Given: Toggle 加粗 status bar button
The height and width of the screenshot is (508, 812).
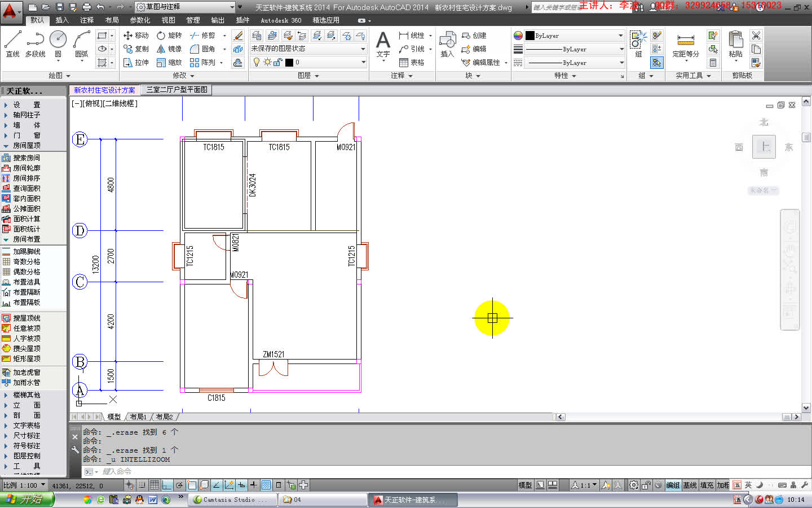Looking at the screenshot, I should point(723,485).
